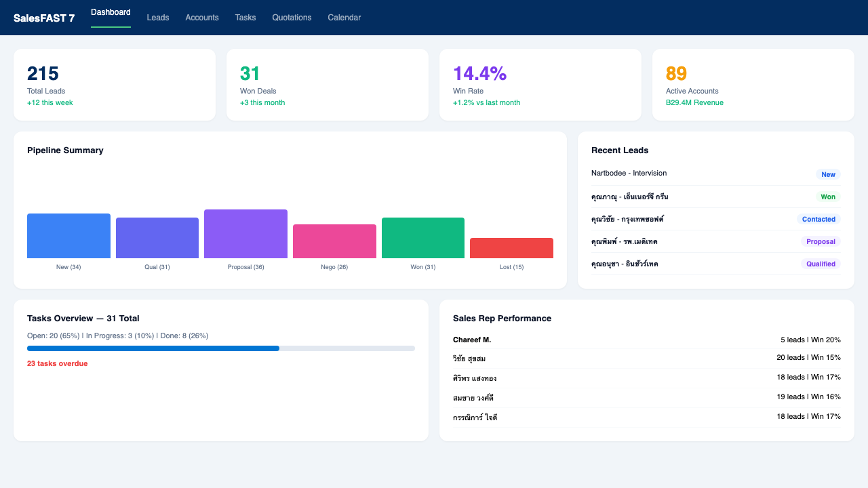Click the New status badge
The width and height of the screenshot is (868, 488).
(x=828, y=174)
